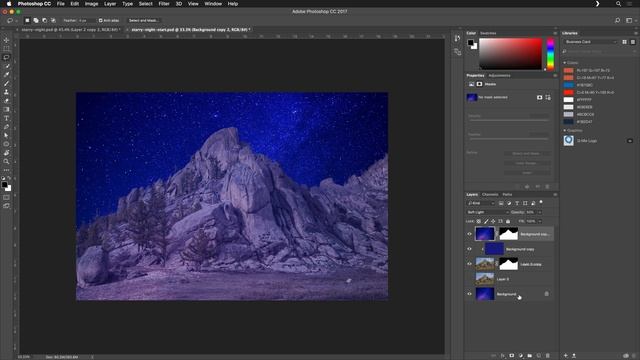The image size is (640, 360).
Task: Toggle type layer filter icon
Action: pos(517,203)
